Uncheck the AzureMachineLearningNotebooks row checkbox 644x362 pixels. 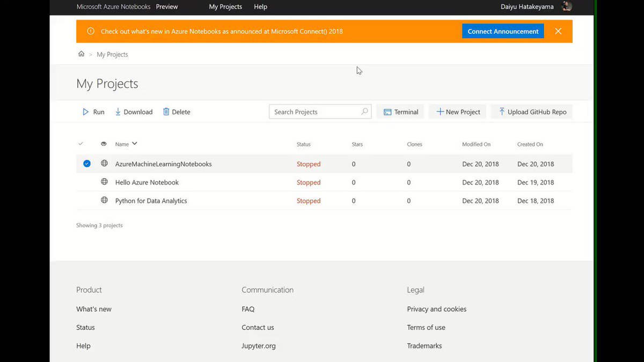(87, 164)
